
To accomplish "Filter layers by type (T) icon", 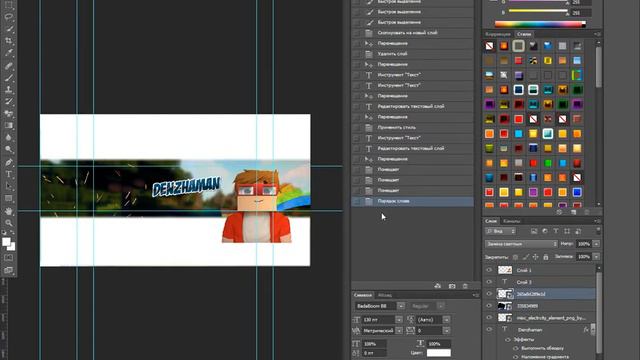I will [556, 231].
